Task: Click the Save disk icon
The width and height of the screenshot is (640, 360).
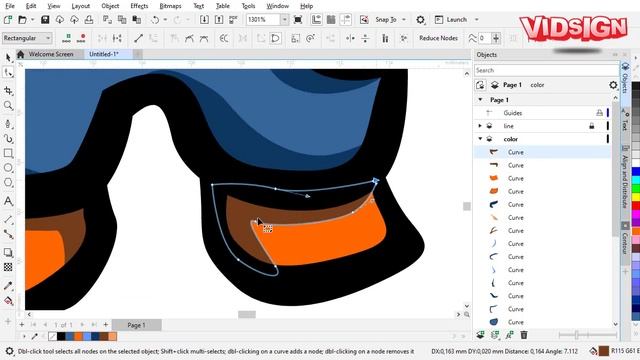Action: [45, 20]
